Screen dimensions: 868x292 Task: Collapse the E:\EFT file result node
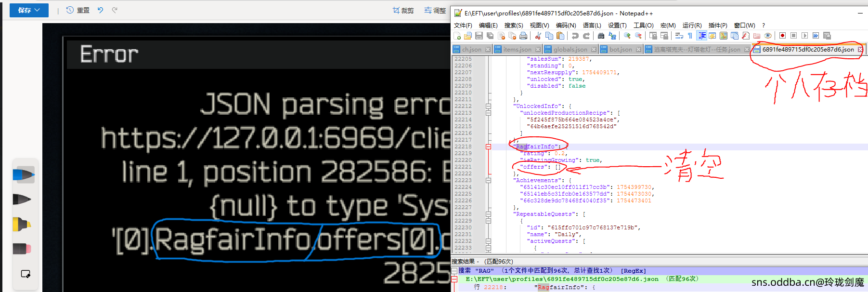tap(454, 279)
